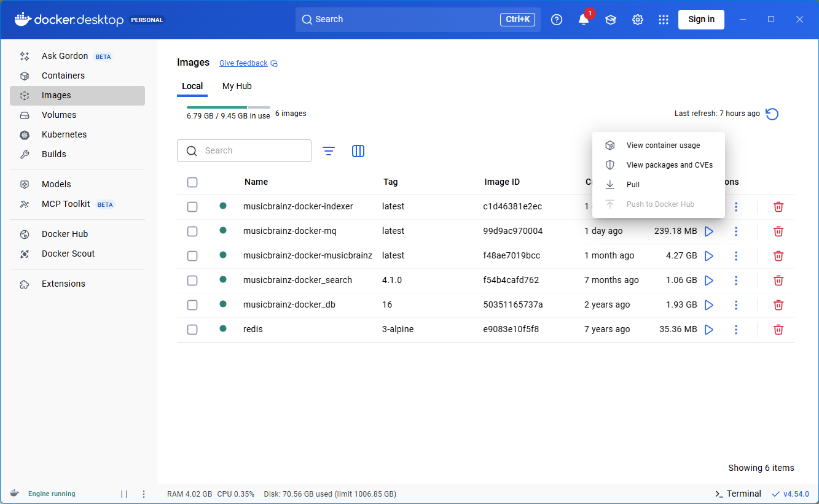The image size is (819, 504).
Task: Open the Settings gear icon
Action: [x=637, y=20]
